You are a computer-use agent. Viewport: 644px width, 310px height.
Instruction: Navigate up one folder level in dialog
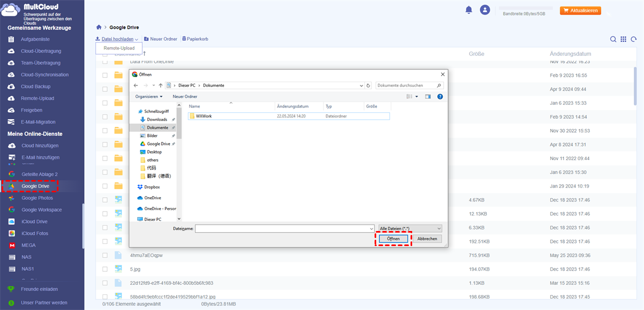coord(160,85)
